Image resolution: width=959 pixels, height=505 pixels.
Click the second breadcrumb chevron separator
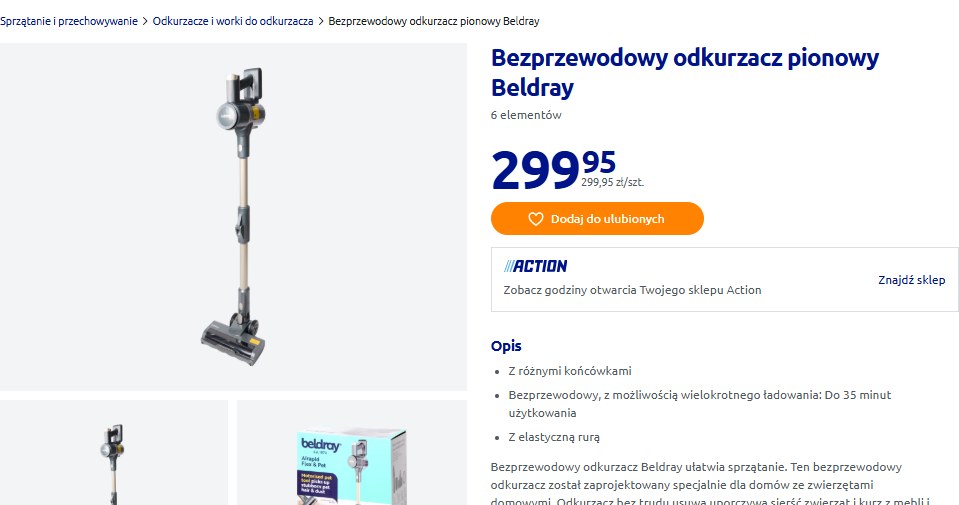point(320,21)
